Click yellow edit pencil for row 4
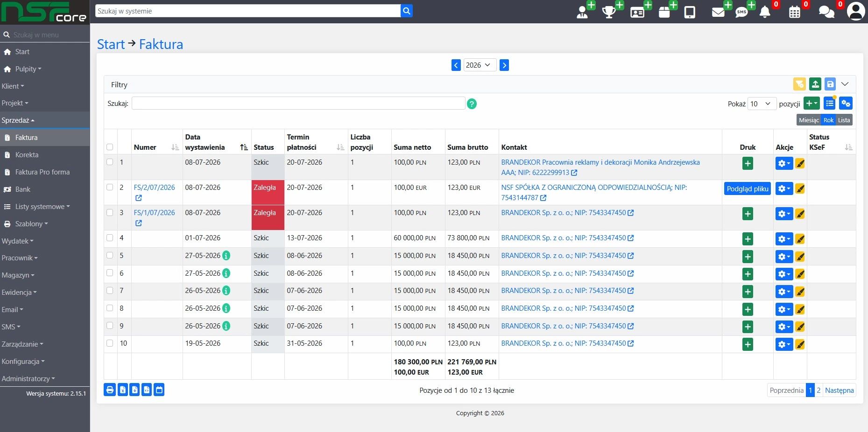Screen dimensions: 868x432 (x=800, y=239)
